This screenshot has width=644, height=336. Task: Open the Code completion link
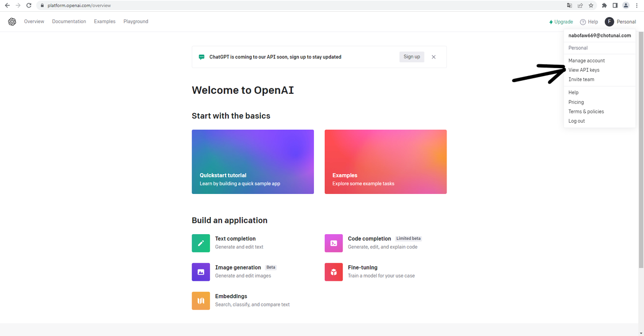click(369, 238)
